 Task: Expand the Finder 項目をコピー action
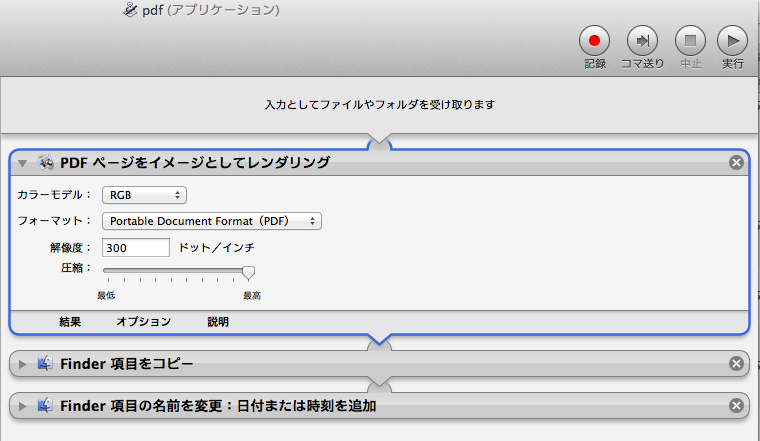coord(22,364)
